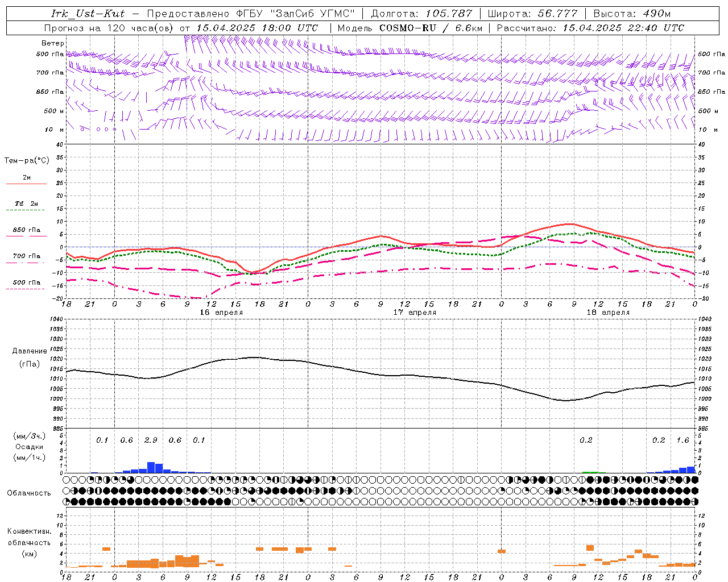
Task: Click the (мм/3ч.) unit label
Action: click(29, 436)
